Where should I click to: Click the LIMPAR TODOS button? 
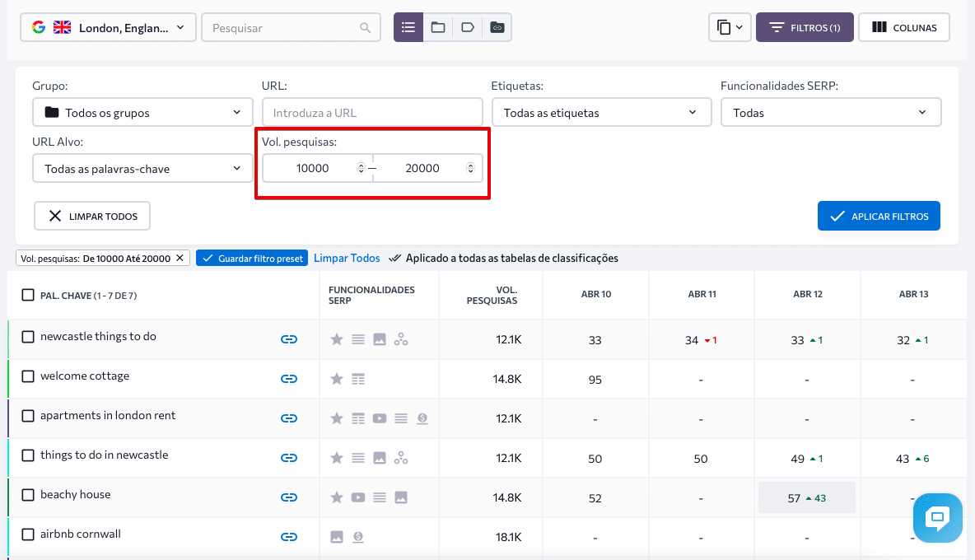(x=92, y=216)
